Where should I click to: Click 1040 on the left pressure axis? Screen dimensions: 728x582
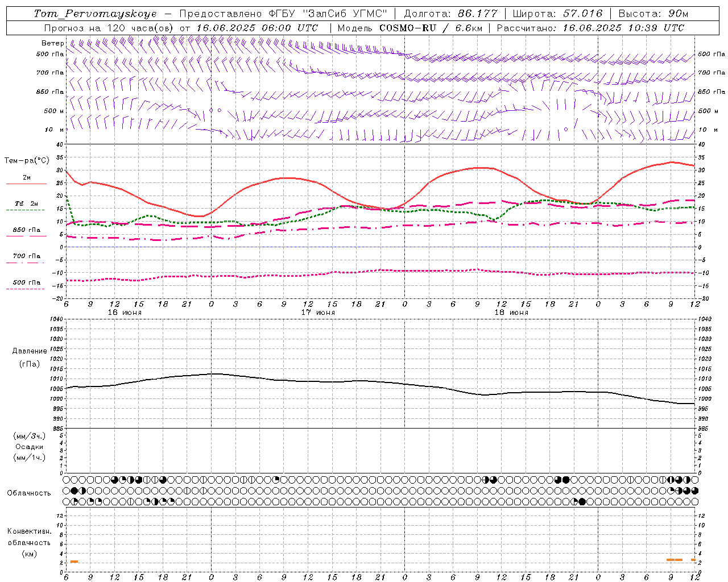[56, 319]
